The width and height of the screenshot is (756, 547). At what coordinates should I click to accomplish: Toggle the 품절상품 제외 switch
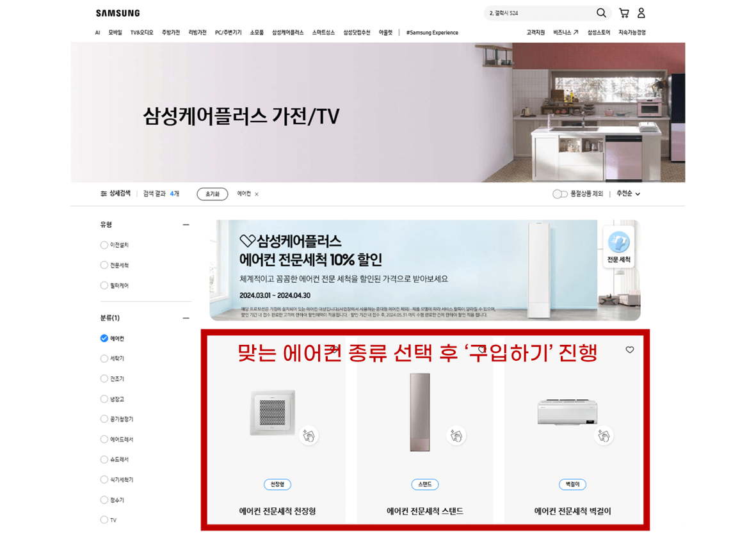click(x=559, y=194)
